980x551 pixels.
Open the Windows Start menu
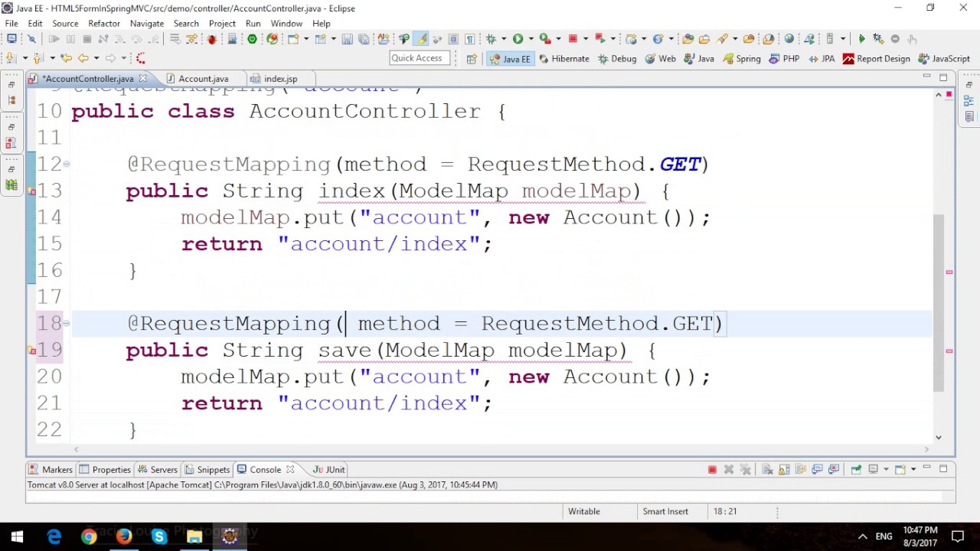point(17,536)
